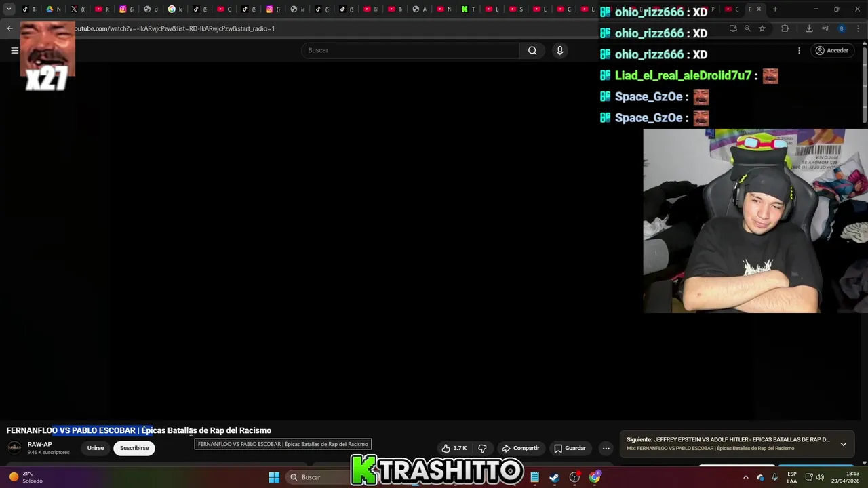Open the YouTube guide hamburger menu
The image size is (868, 488).
(14, 50)
